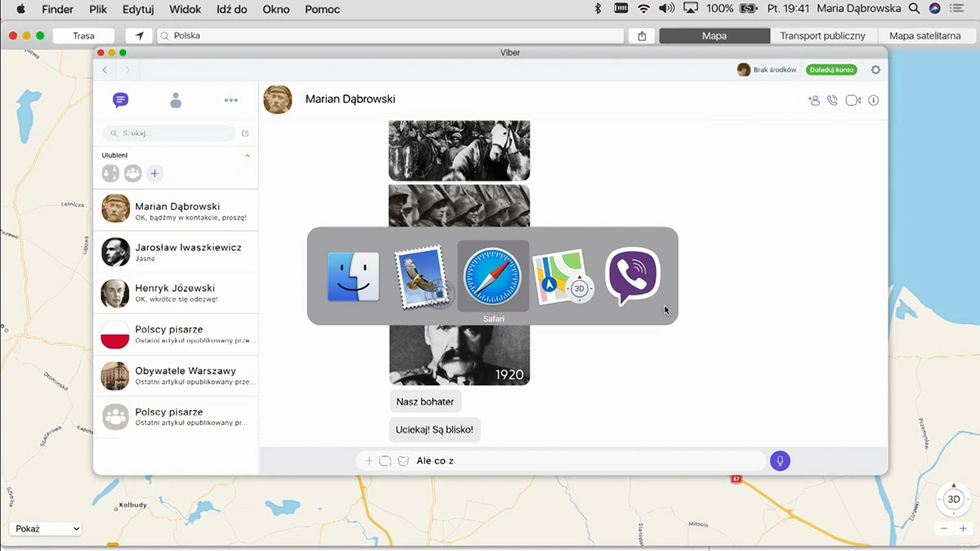Click the Maria Dąbrowska user name in menu bar
980x551 pixels.
858,9
